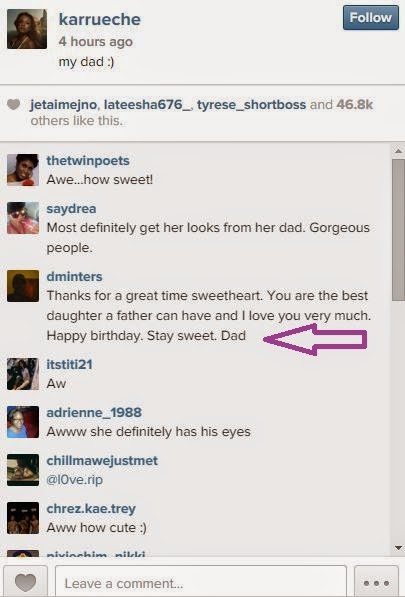Image resolution: width=405 pixels, height=597 pixels.
Task: Open tyrese_shortboss profile link
Action: point(251,105)
